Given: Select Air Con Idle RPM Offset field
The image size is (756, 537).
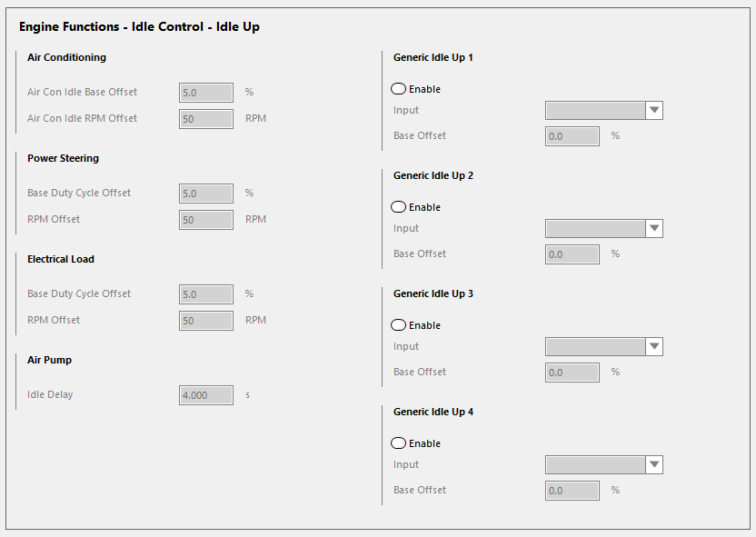Looking at the screenshot, I should coord(206,119).
